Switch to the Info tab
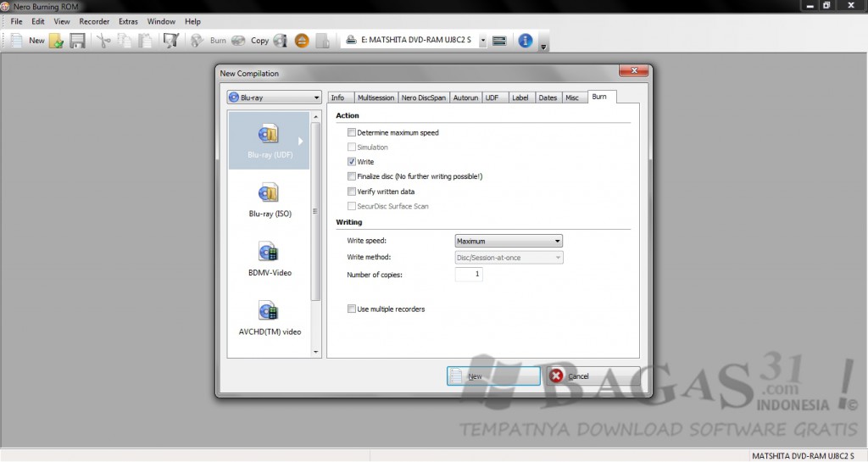Viewport: 868px width, 462px height. 340,97
